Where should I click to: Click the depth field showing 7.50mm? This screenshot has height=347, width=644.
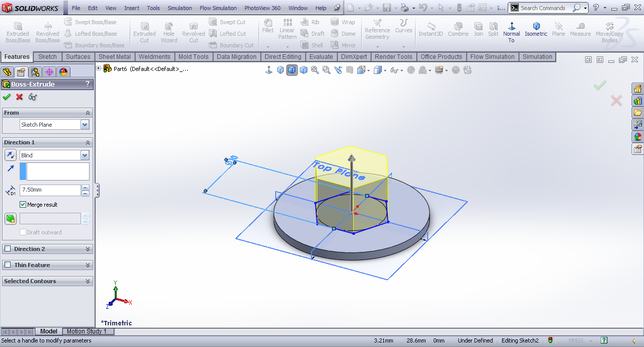pyautogui.click(x=50, y=190)
